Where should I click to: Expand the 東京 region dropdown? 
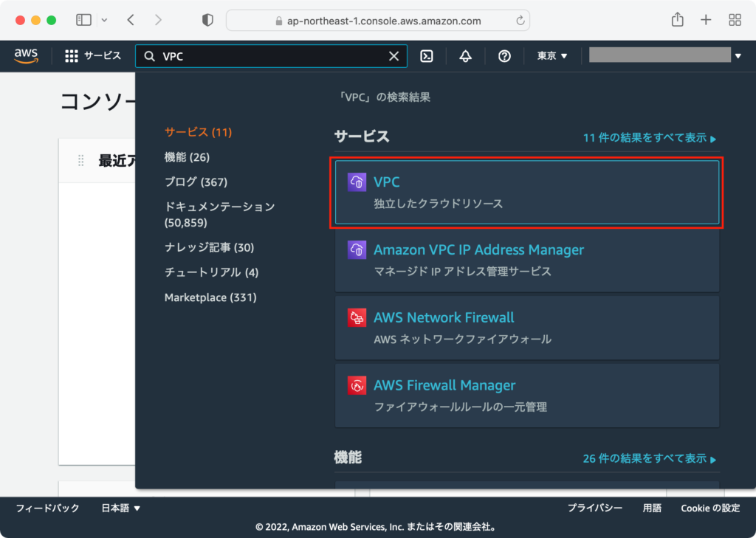(x=552, y=56)
